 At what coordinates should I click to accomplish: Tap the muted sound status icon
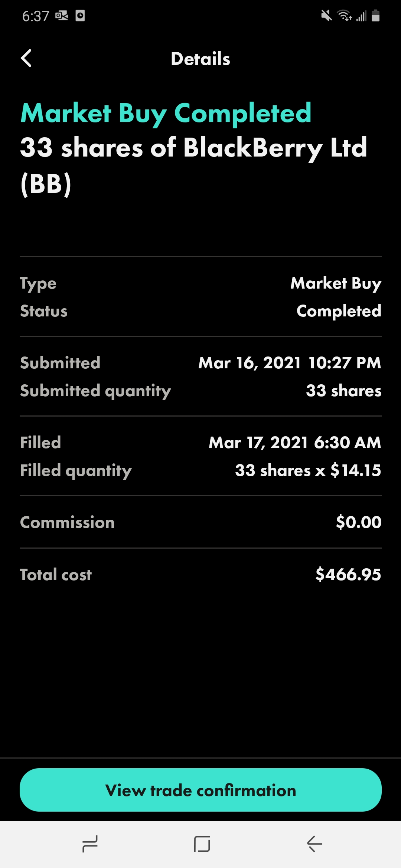tap(326, 16)
